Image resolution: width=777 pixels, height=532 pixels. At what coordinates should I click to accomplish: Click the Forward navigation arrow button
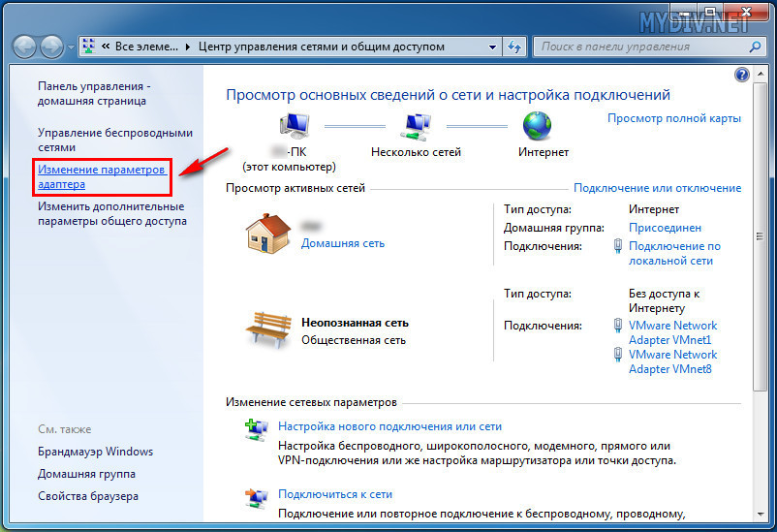coord(51,47)
